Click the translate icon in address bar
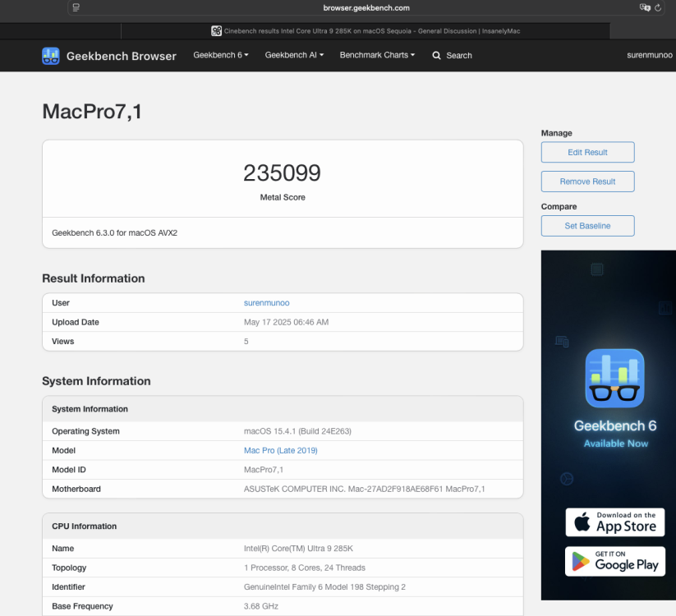This screenshot has width=676, height=616. (x=645, y=7)
